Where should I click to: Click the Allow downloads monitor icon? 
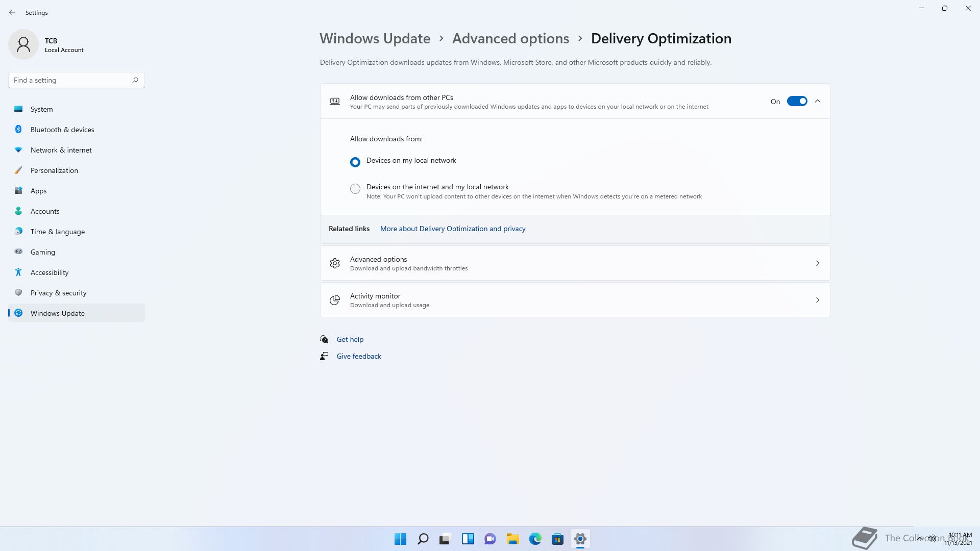(335, 101)
